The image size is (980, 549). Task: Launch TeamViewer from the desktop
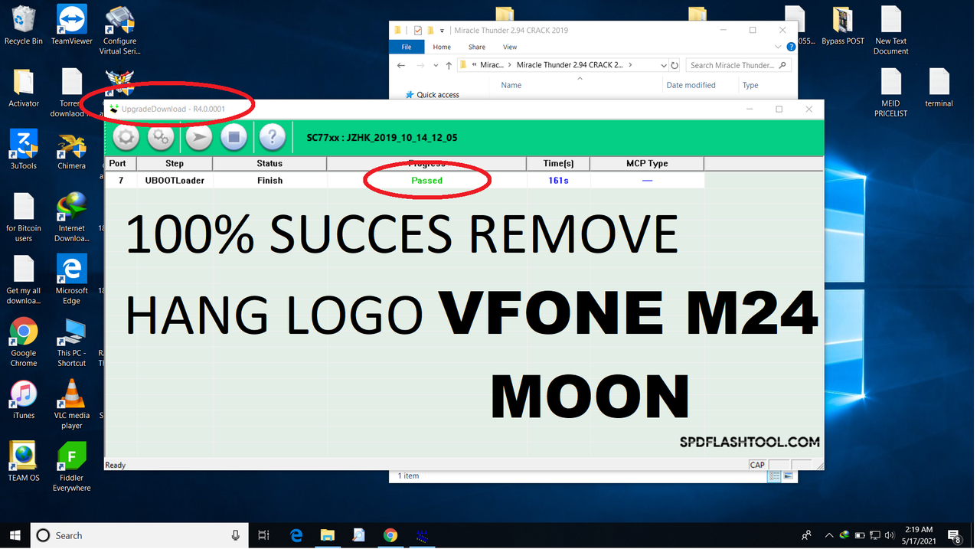coord(72,25)
